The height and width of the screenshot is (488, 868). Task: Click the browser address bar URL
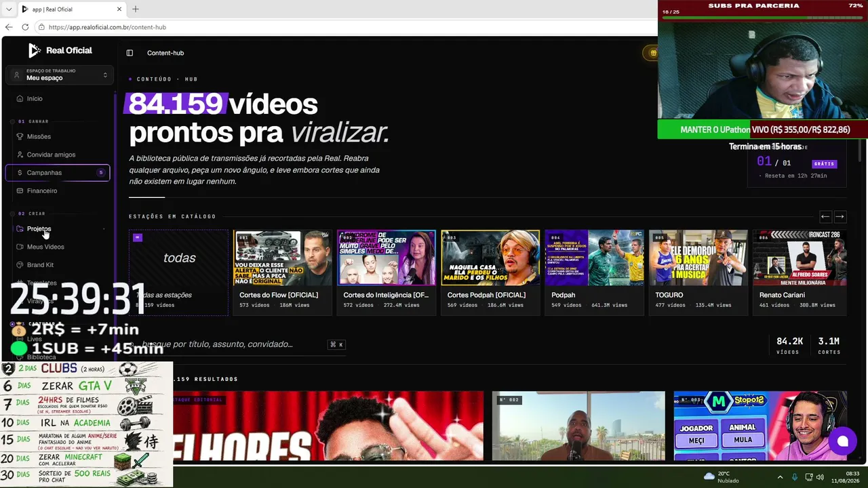click(x=107, y=27)
